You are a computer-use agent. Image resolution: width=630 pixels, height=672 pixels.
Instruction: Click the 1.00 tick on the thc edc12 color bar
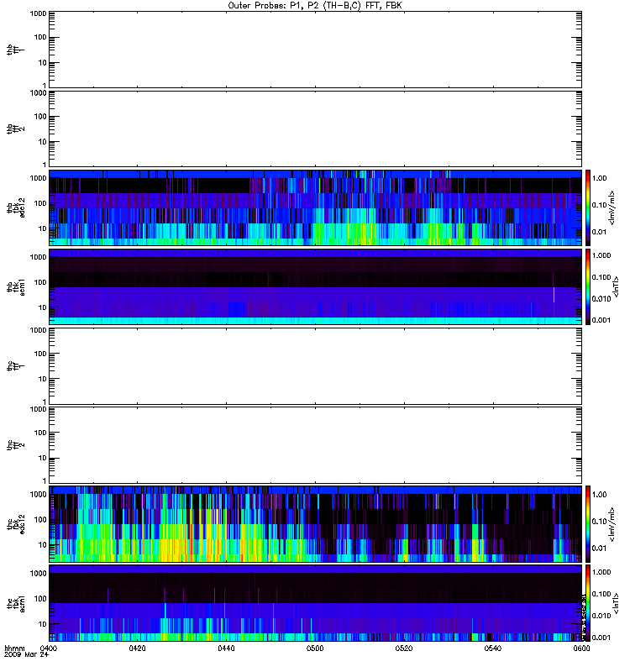tap(599, 495)
